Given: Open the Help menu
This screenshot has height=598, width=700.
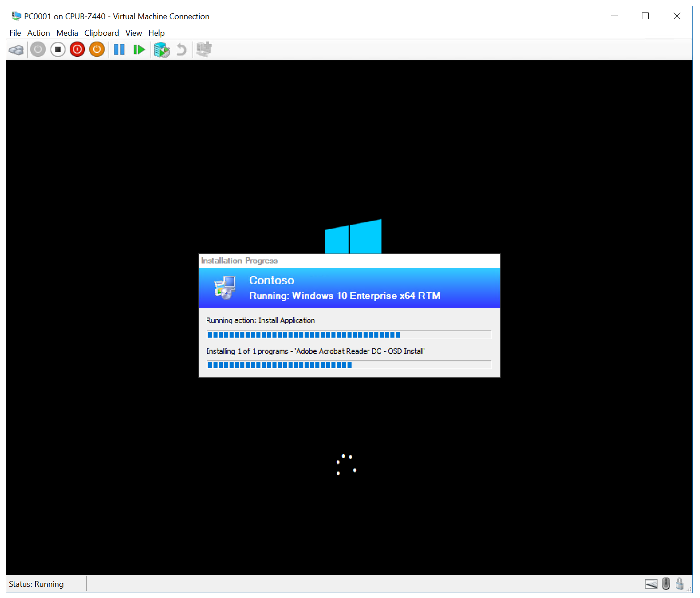Looking at the screenshot, I should [x=156, y=33].
